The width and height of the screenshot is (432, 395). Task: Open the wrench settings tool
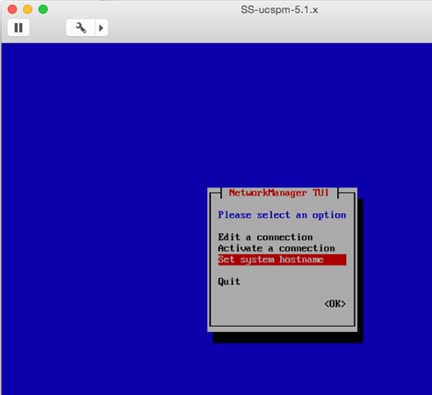[81, 28]
